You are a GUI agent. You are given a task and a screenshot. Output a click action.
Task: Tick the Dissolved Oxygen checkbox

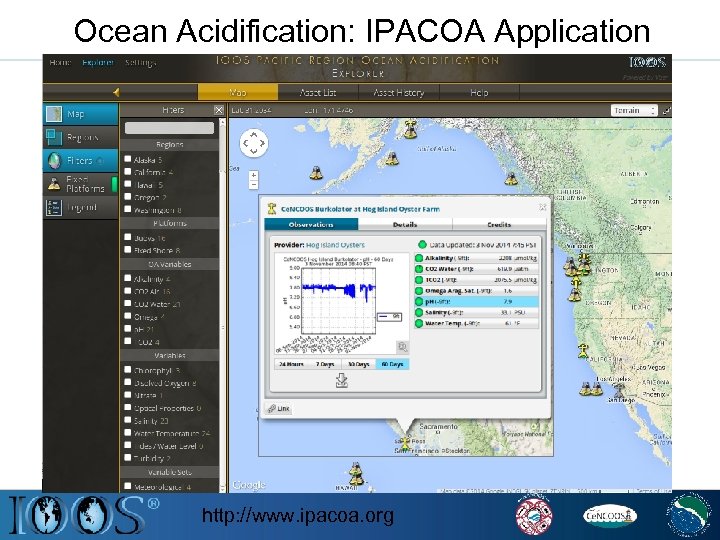tap(128, 382)
